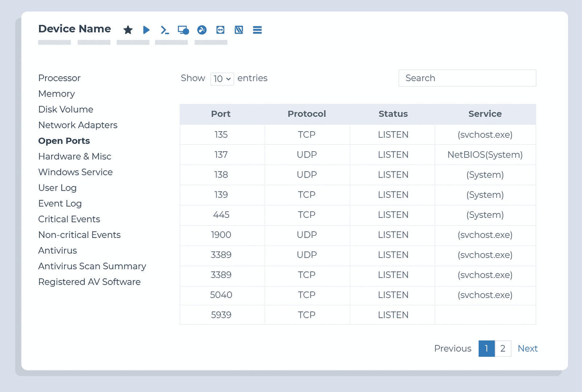
Task: Click the Search input field
Action: pos(467,78)
